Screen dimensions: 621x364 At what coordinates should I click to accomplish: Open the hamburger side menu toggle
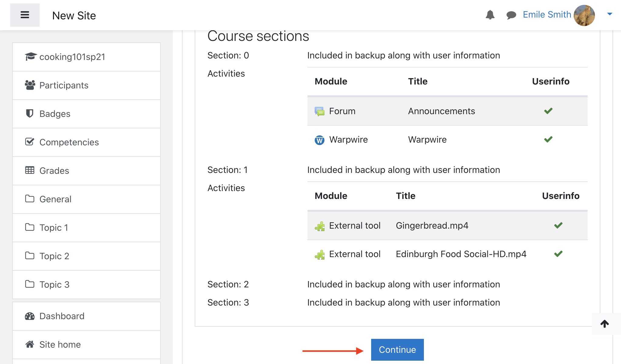pos(25,15)
